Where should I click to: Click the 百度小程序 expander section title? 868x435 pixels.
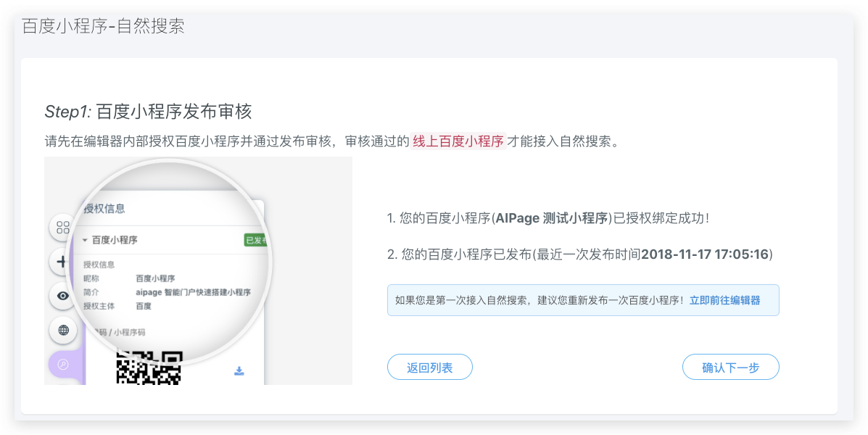pos(115,240)
